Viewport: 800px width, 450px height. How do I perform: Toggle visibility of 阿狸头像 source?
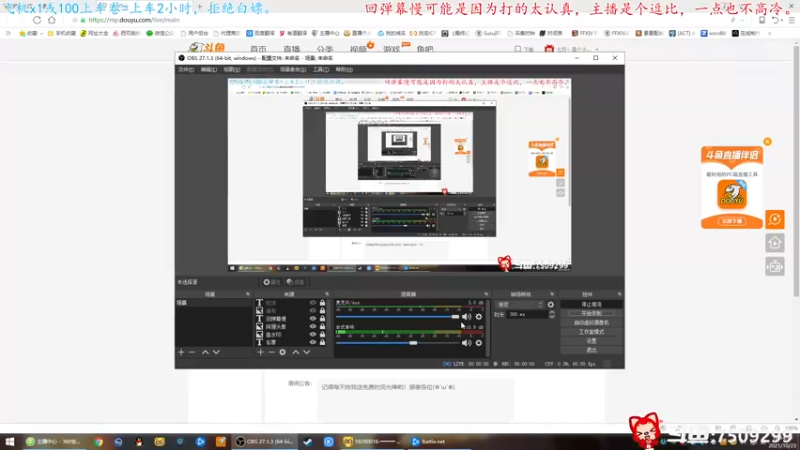coord(313,327)
